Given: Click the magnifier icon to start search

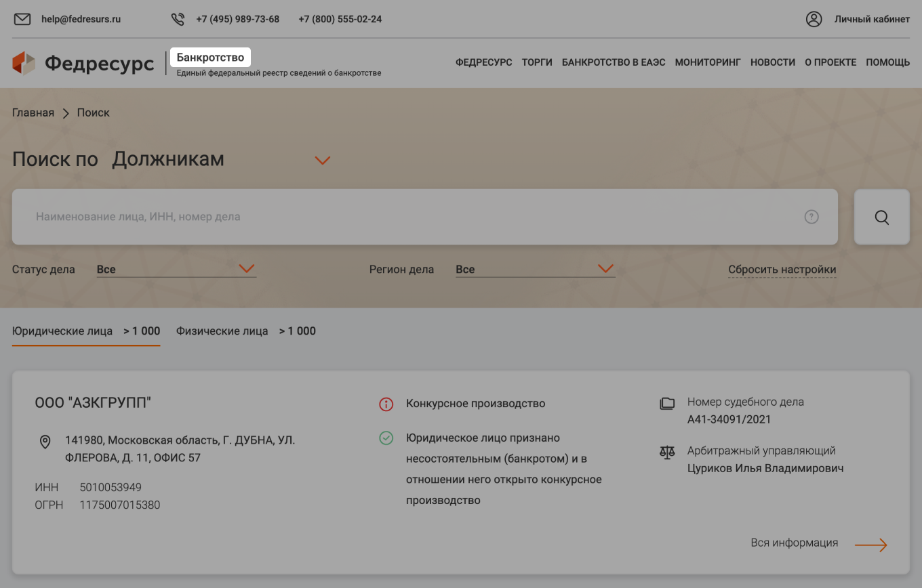Looking at the screenshot, I should [881, 217].
